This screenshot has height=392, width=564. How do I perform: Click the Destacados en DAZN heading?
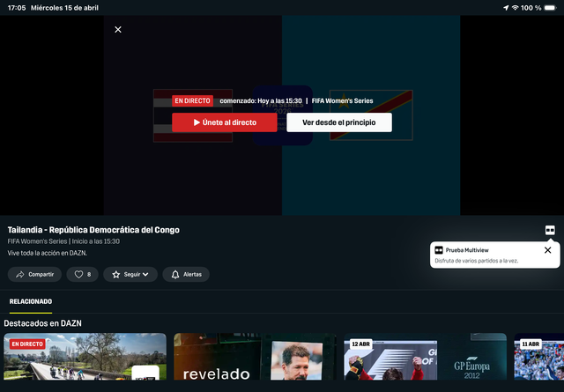coord(42,323)
